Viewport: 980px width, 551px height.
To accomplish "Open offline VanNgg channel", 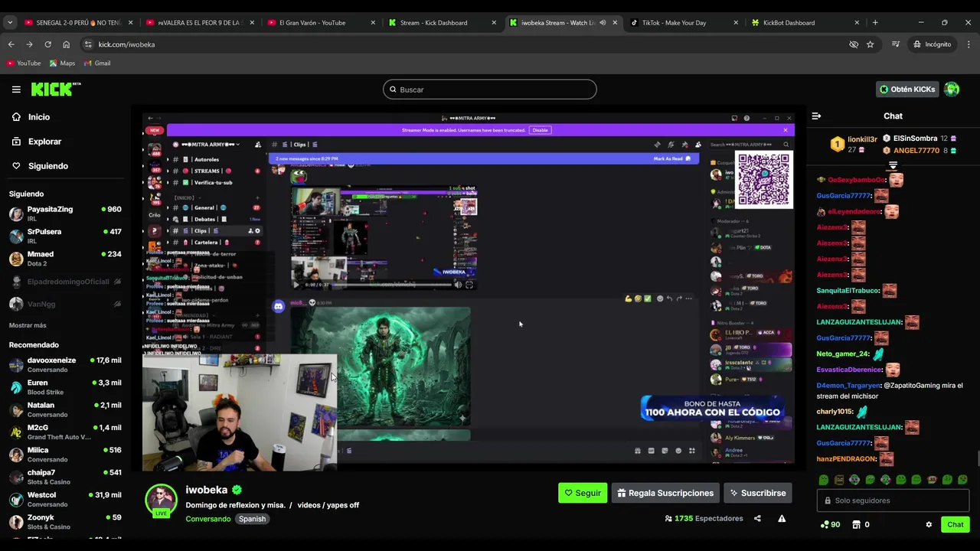I will 65,305.
